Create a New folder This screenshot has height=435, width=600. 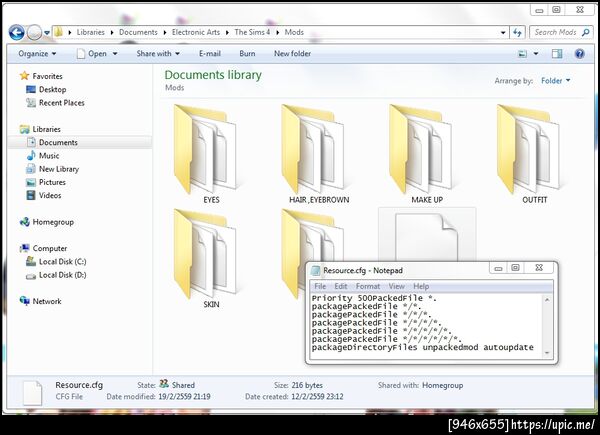click(x=292, y=54)
